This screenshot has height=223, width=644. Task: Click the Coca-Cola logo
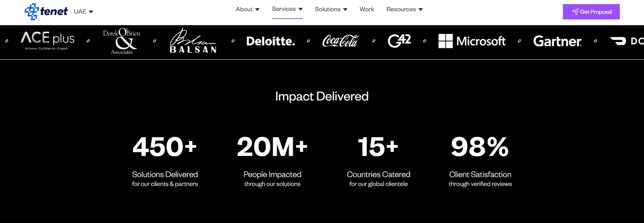tap(341, 41)
